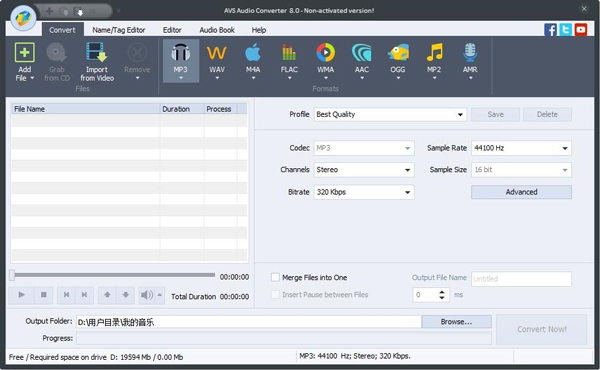Switch to the Convert tab

tap(62, 30)
